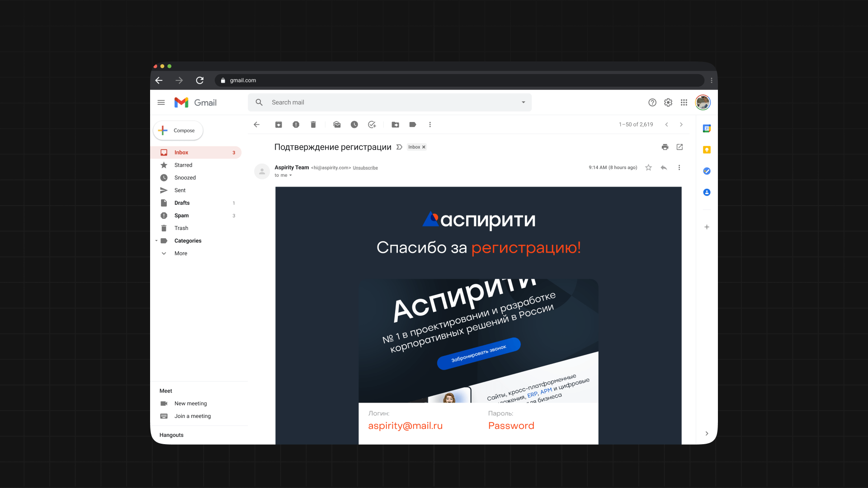
Task: Show recipient details next to "to me"
Action: coord(291,176)
